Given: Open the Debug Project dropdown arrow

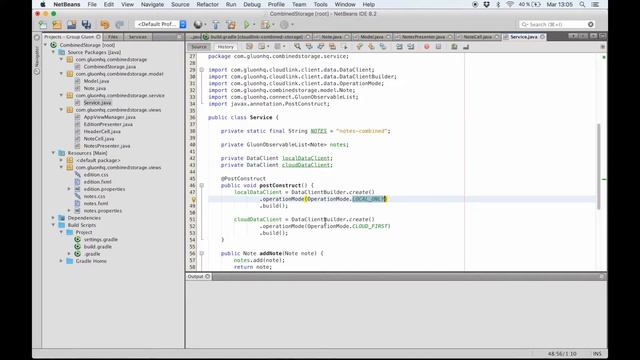Looking at the screenshot, I should [273, 24].
